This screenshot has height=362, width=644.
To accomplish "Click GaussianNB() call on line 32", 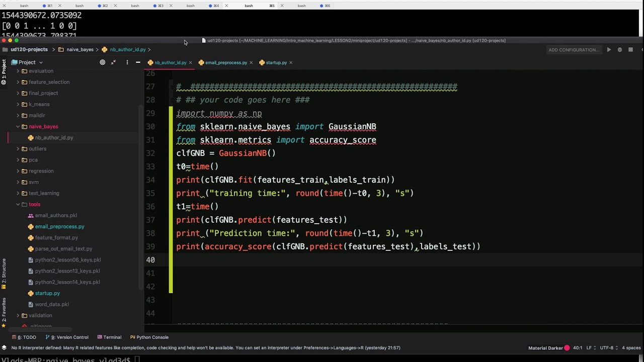I will [x=247, y=153].
